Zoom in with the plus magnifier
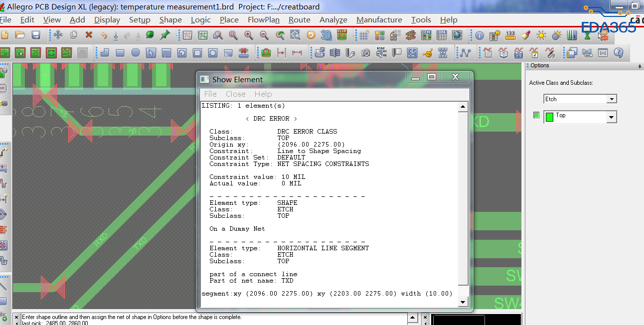Image resolution: width=644 pixels, height=325 pixels. [x=249, y=35]
